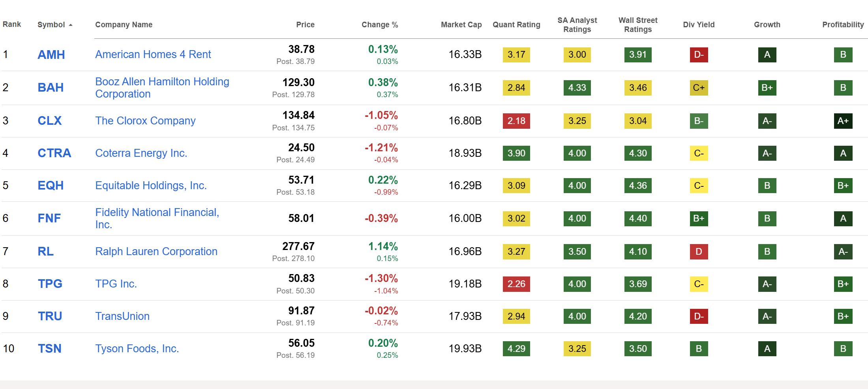Open The Clorox Company link

145,120
